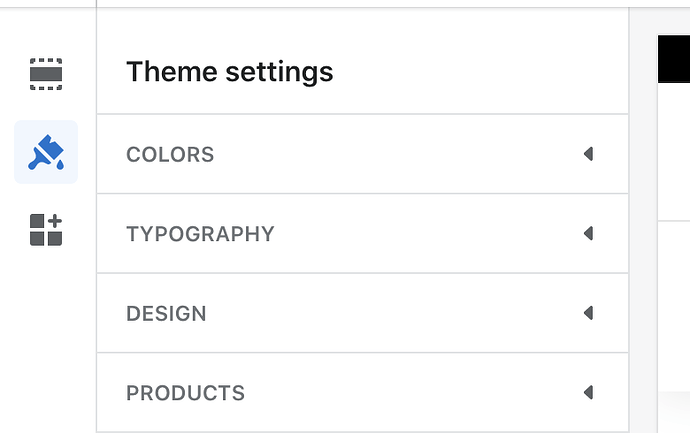Select the Theme settings paintbrush icon
This screenshot has width=690, height=433.
(x=46, y=152)
